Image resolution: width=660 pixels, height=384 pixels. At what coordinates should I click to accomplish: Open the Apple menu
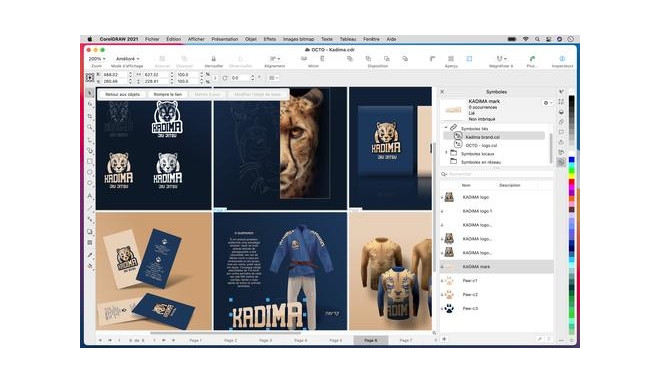pyautogui.click(x=90, y=39)
